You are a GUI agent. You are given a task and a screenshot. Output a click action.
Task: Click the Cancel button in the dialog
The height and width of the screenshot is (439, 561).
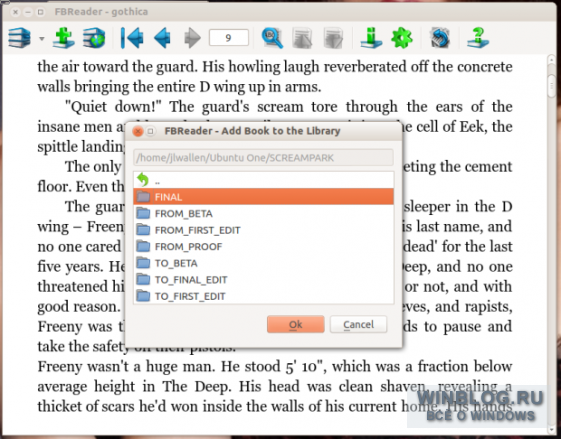358,325
